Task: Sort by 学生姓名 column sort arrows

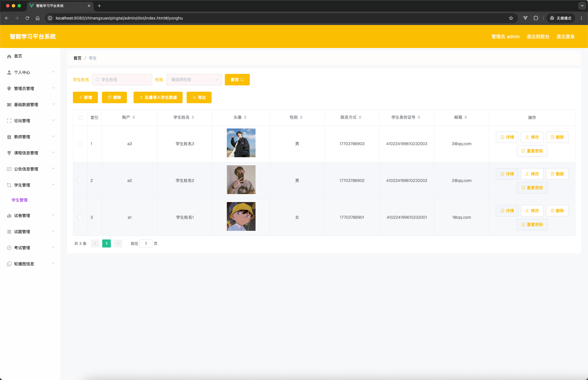Action: pyautogui.click(x=193, y=117)
